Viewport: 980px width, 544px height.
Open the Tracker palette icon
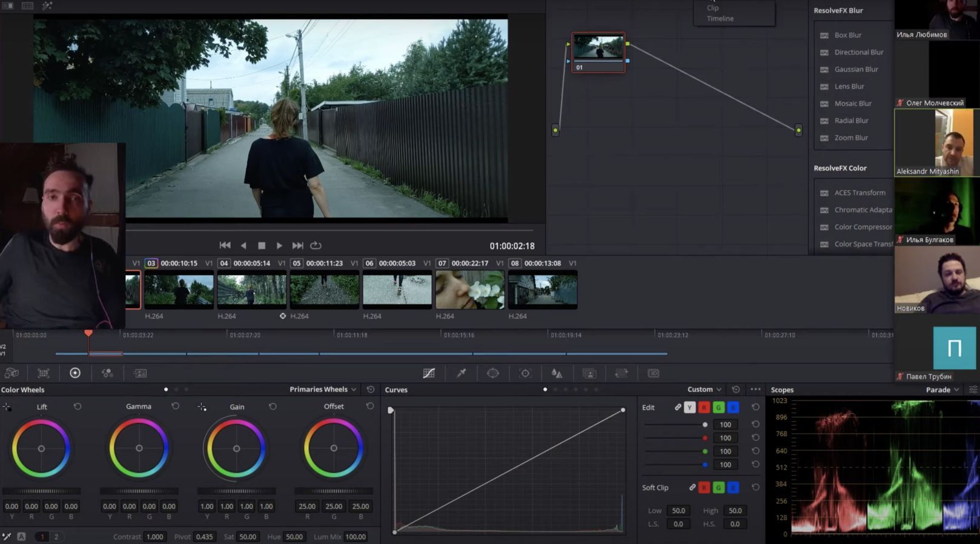525,373
